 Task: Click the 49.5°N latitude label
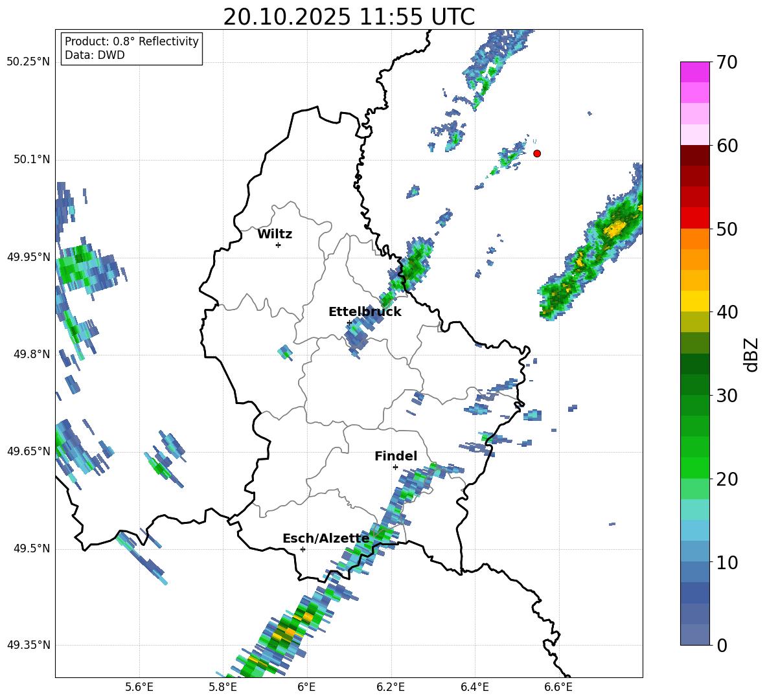point(31,548)
